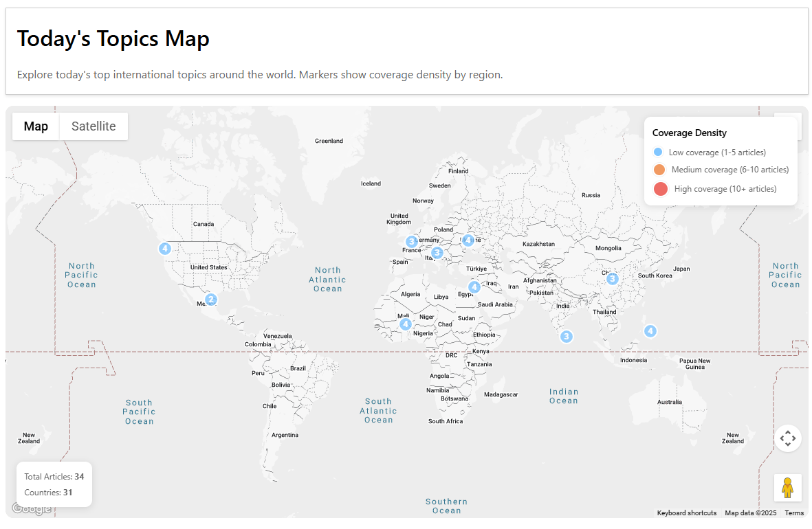
Task: Open the Keyboard shortcuts link
Action: [x=686, y=513]
